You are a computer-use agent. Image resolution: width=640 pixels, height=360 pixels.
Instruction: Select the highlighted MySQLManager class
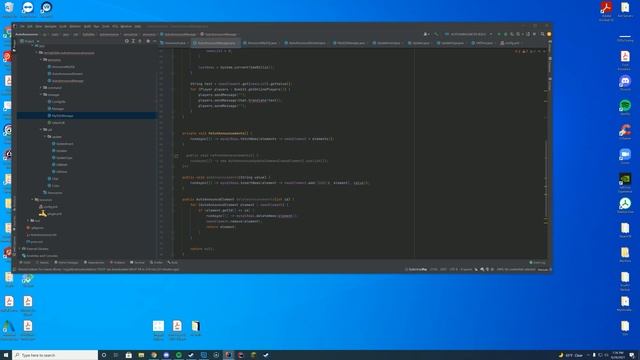click(87, 116)
